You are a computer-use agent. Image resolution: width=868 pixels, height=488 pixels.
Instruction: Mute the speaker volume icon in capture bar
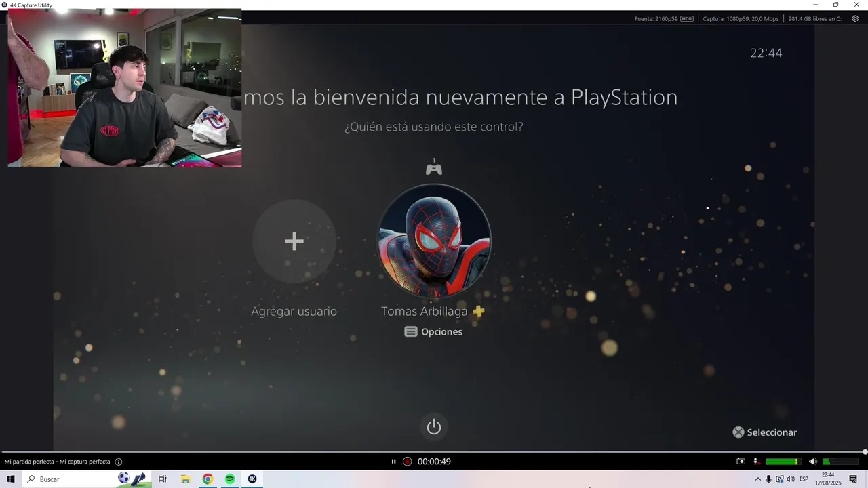point(812,462)
